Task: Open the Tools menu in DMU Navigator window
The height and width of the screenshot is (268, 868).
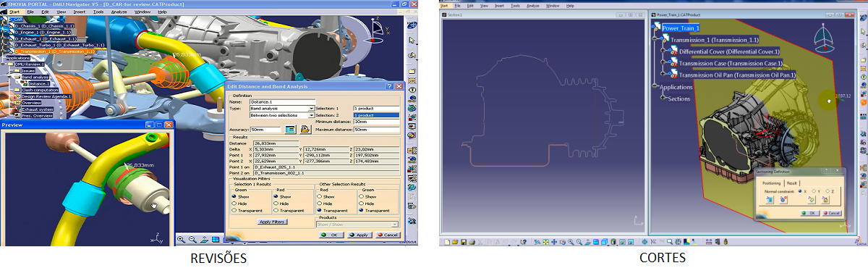Action: tap(98, 12)
